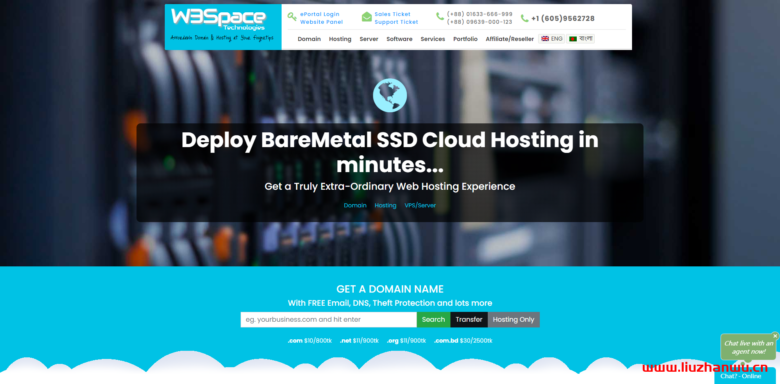
Task: Open the Domain menu in navigation
Action: tap(309, 39)
